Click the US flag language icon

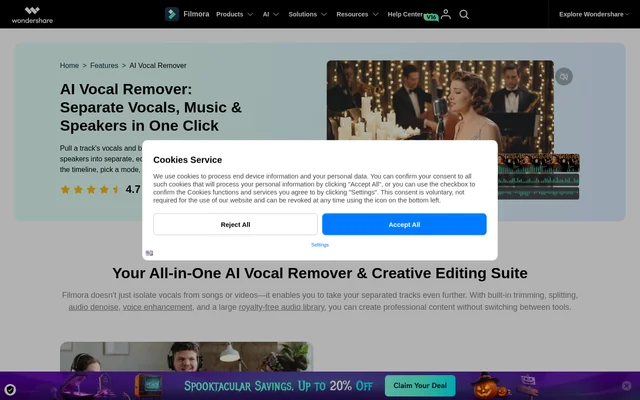(149, 253)
